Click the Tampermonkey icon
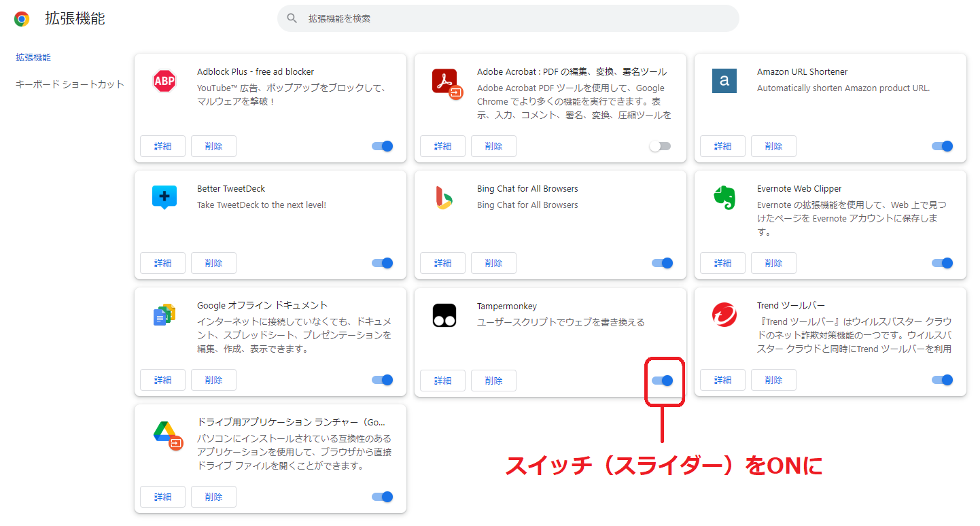 coord(444,315)
